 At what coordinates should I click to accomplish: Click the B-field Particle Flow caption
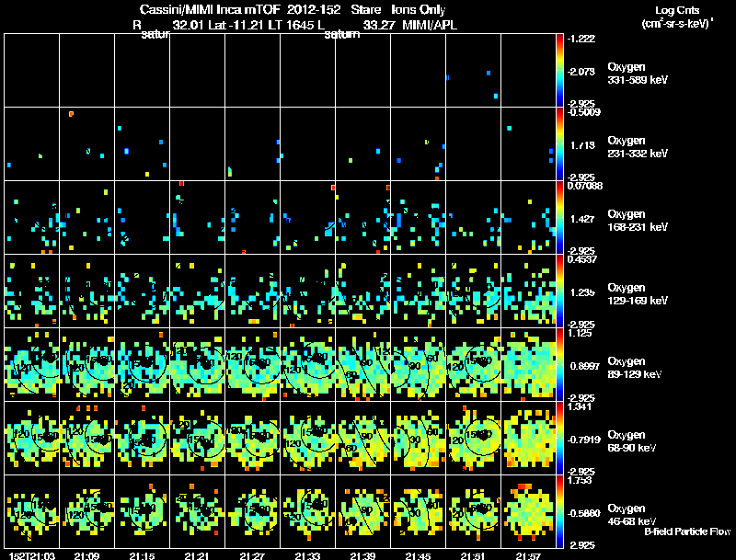click(687, 531)
